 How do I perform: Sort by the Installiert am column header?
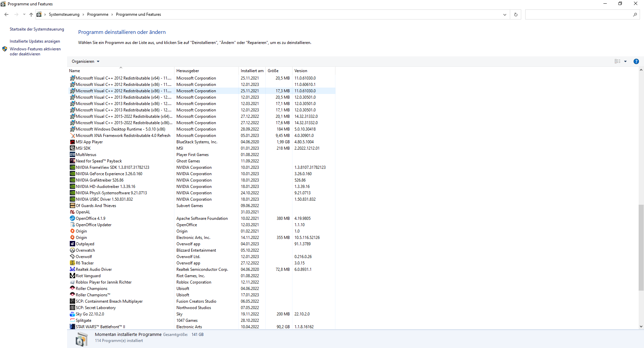[252, 71]
